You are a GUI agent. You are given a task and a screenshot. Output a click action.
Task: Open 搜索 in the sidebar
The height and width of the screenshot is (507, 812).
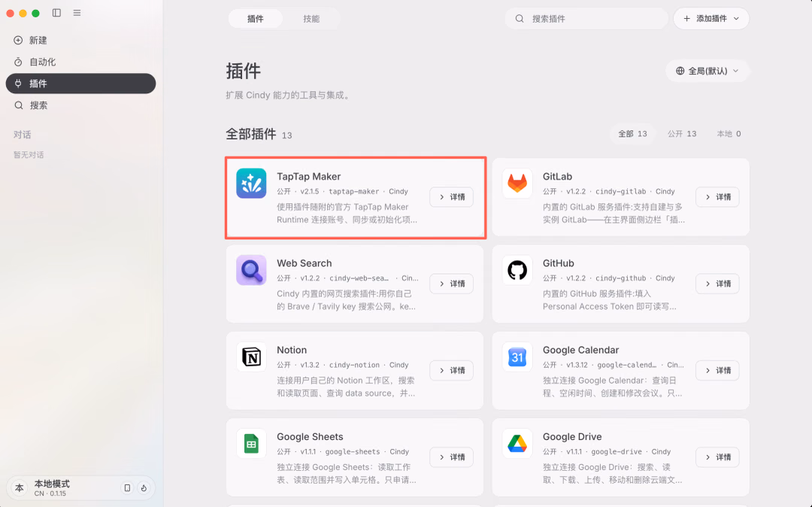[80, 105]
